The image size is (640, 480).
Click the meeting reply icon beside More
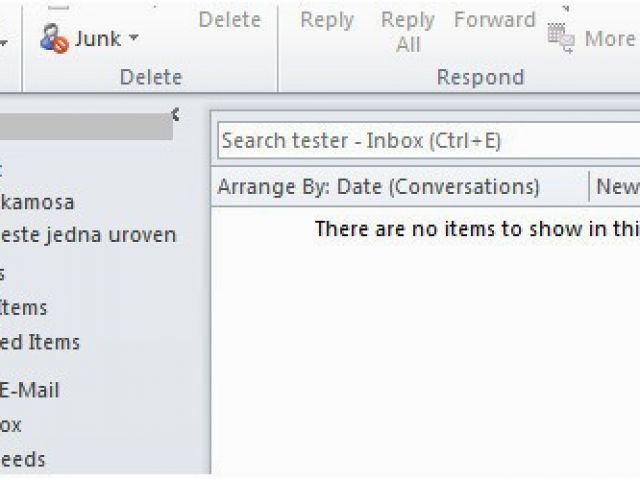pos(561,38)
